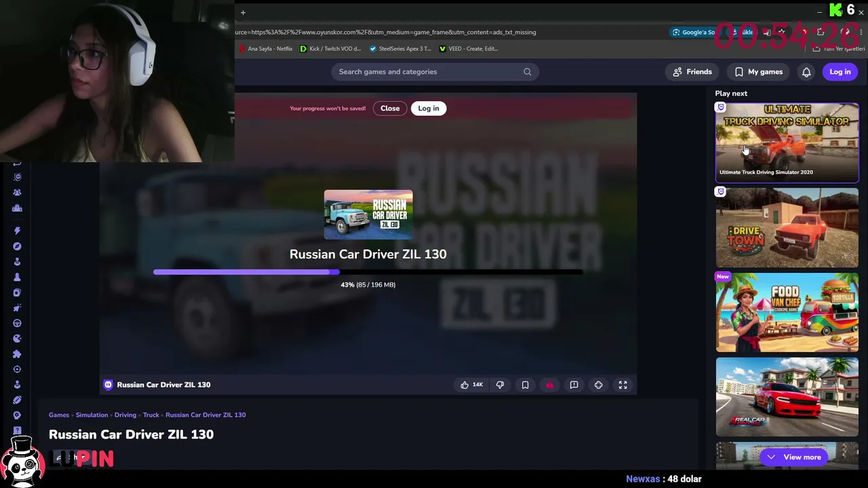
Task: Click the Russian Car Driver cover image
Action: coord(368,215)
